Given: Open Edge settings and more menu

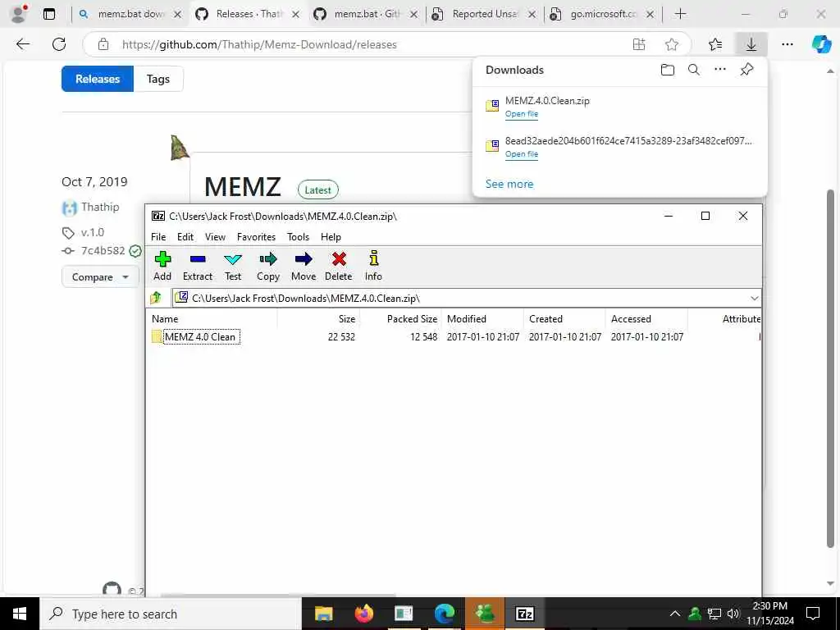Looking at the screenshot, I should [787, 44].
